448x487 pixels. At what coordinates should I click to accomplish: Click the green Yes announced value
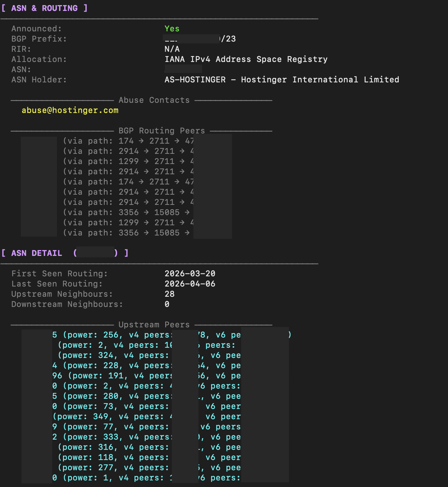click(x=172, y=29)
